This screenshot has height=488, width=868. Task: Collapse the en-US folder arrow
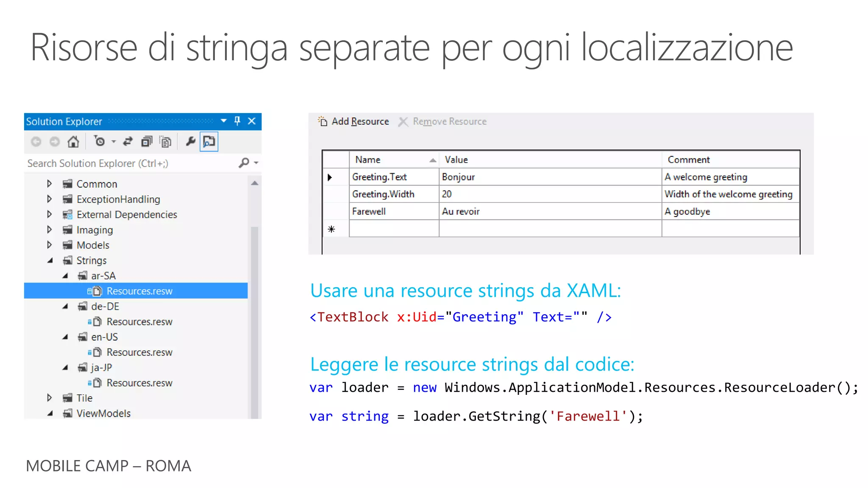[x=65, y=337]
